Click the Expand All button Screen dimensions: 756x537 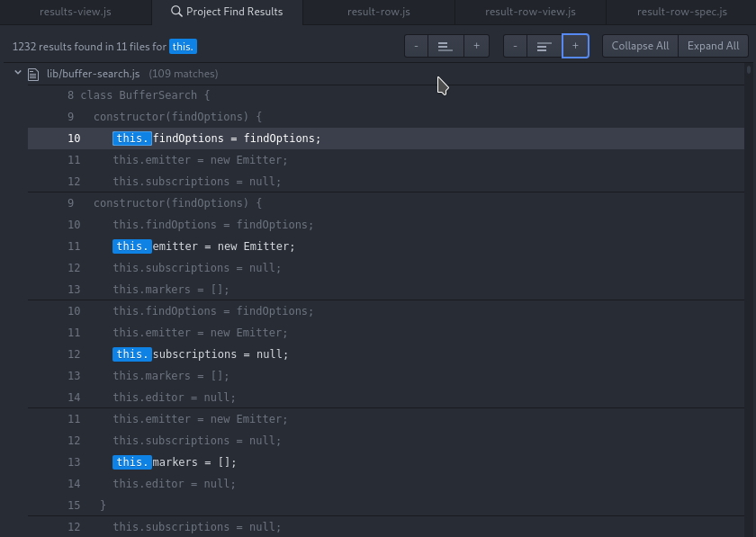[713, 46]
